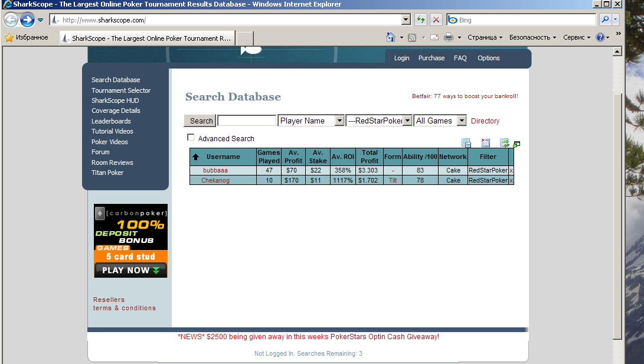This screenshot has height=364, width=644.
Task: Open a new blank browser tab
Action: tap(245, 38)
